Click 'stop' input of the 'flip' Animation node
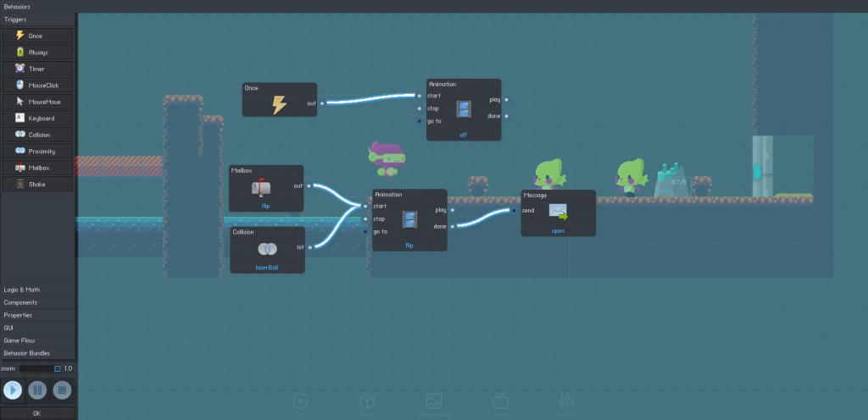The height and width of the screenshot is (420, 868). tap(365, 218)
